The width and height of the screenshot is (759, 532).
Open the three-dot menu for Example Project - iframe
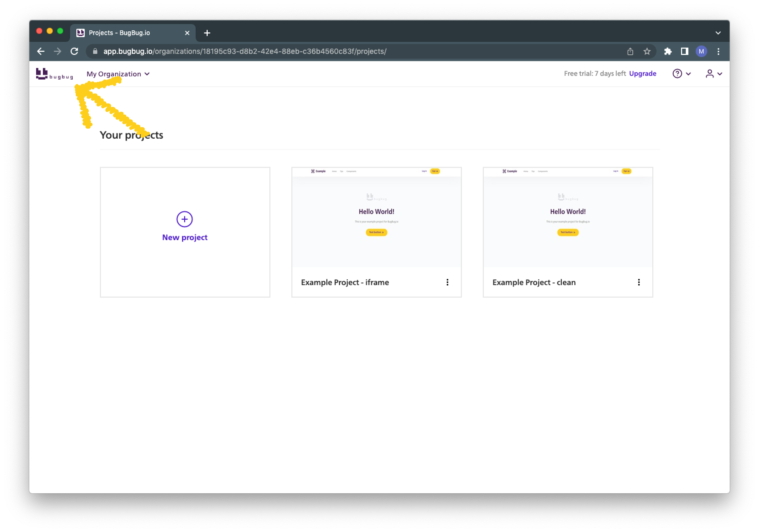[447, 282]
